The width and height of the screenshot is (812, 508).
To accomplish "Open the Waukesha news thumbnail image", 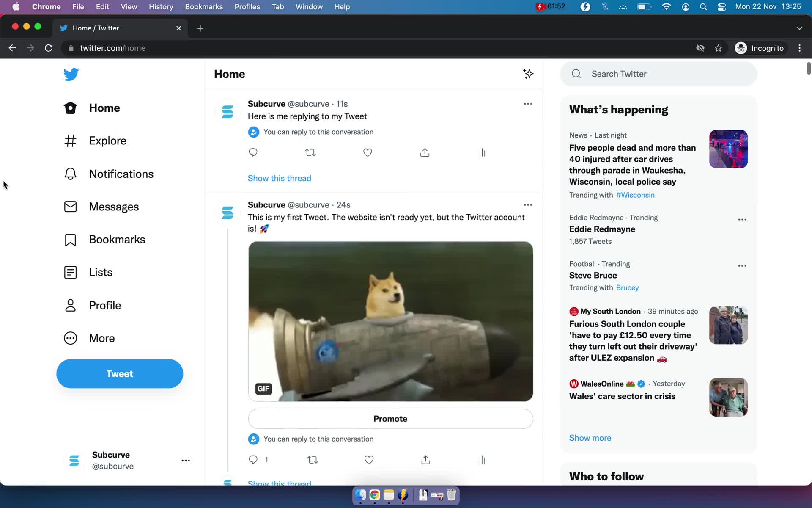I will (728, 149).
